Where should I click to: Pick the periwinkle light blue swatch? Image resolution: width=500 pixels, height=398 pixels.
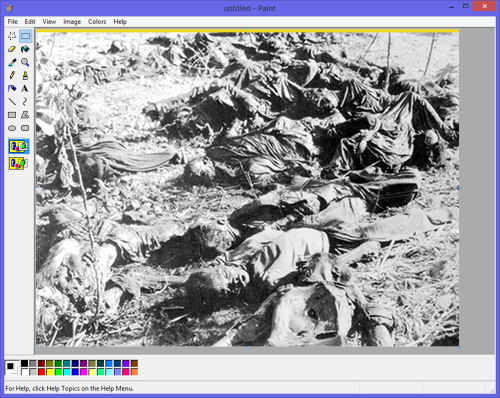pos(117,372)
